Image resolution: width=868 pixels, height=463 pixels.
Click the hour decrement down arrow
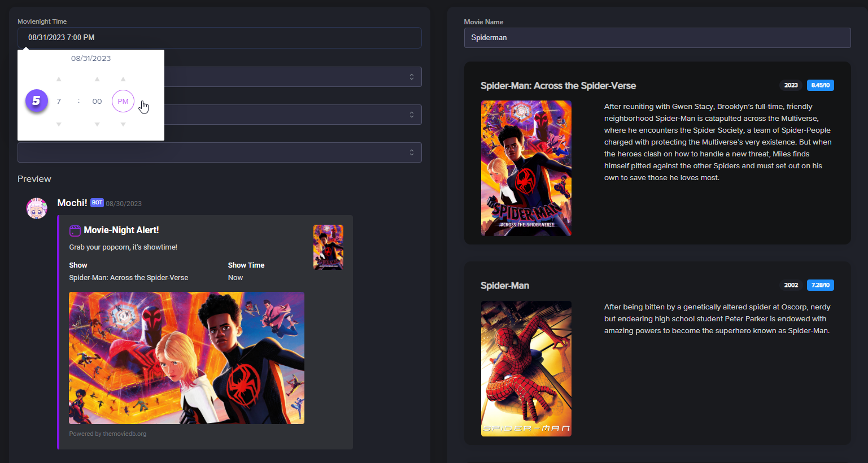(x=59, y=124)
